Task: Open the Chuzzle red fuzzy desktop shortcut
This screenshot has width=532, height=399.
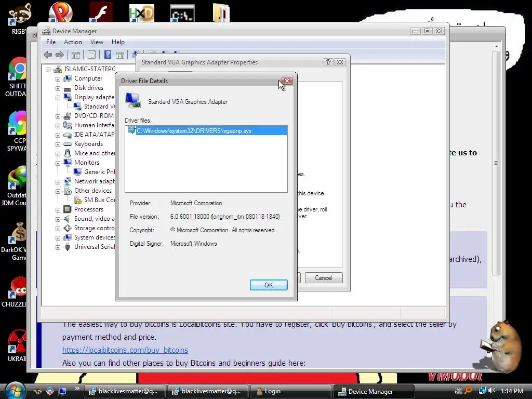Action: [17, 288]
